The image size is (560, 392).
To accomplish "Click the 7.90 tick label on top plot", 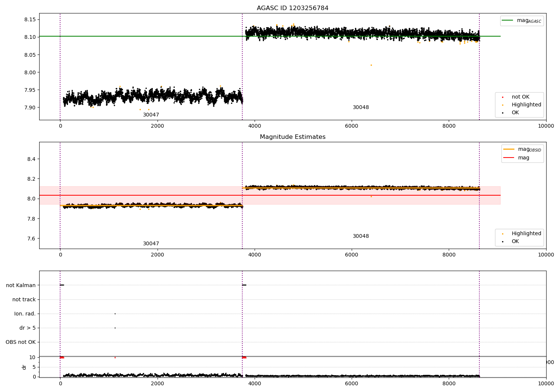I will pos(29,108).
